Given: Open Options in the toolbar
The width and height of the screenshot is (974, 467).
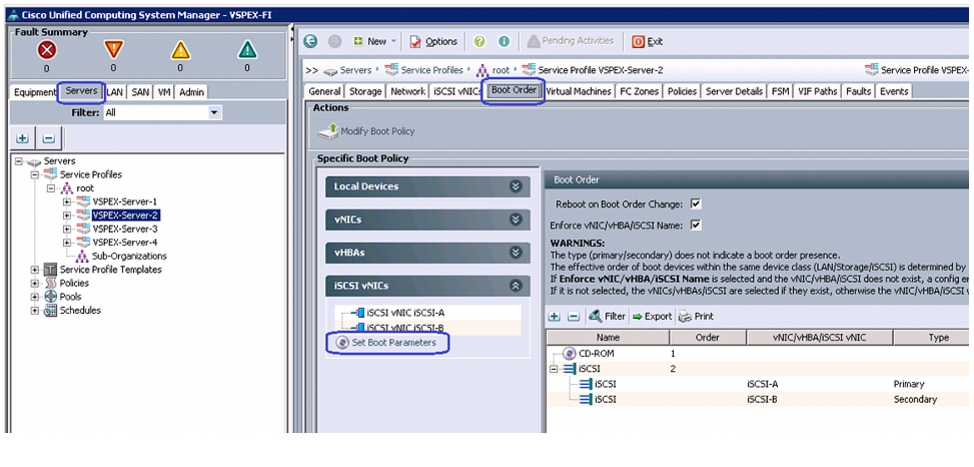Looking at the screenshot, I should [434, 42].
